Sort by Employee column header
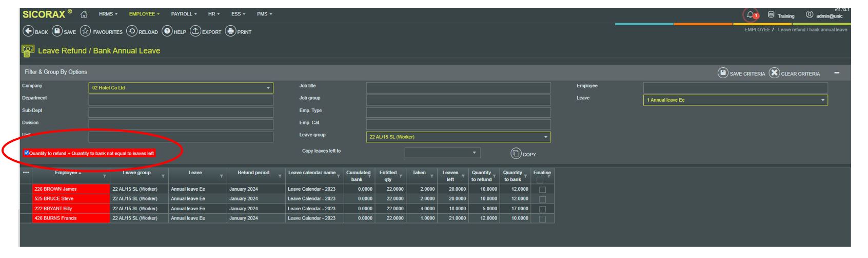This screenshot has width=868, height=258. pos(66,173)
